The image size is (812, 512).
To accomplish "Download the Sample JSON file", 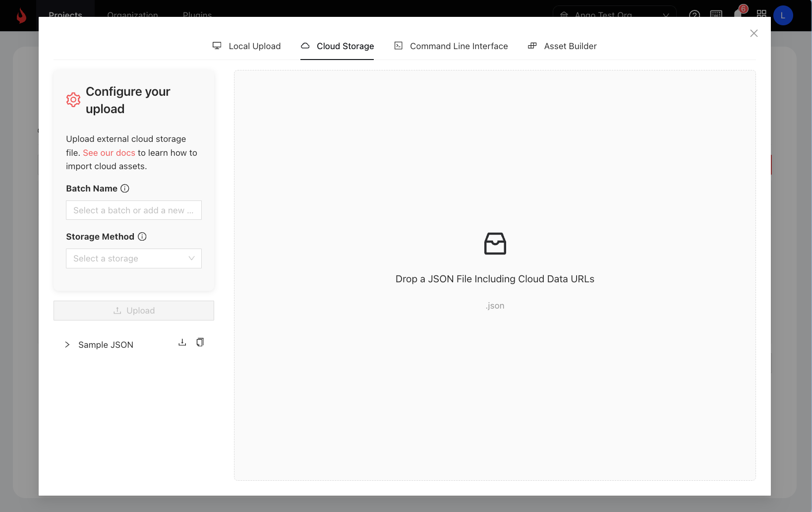I will point(182,342).
